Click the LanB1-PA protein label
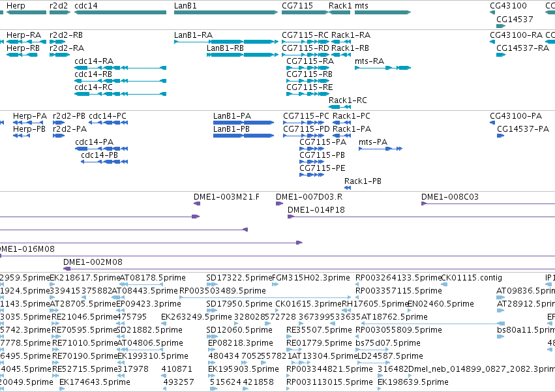The height and width of the screenshot is (392, 555). pos(232,116)
